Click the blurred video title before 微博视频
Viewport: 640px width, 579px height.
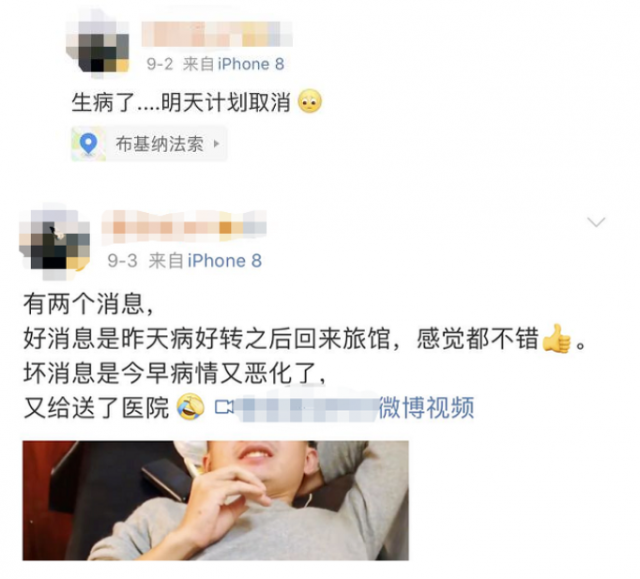(306, 407)
